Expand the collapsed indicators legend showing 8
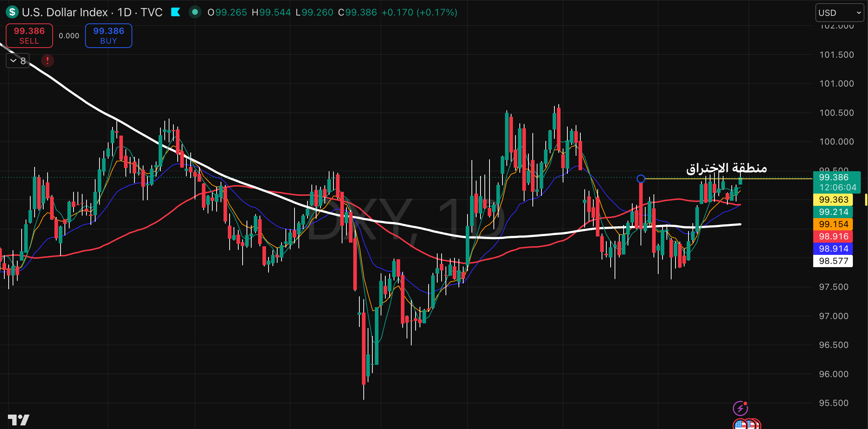The width and height of the screenshot is (868, 429). click(18, 61)
